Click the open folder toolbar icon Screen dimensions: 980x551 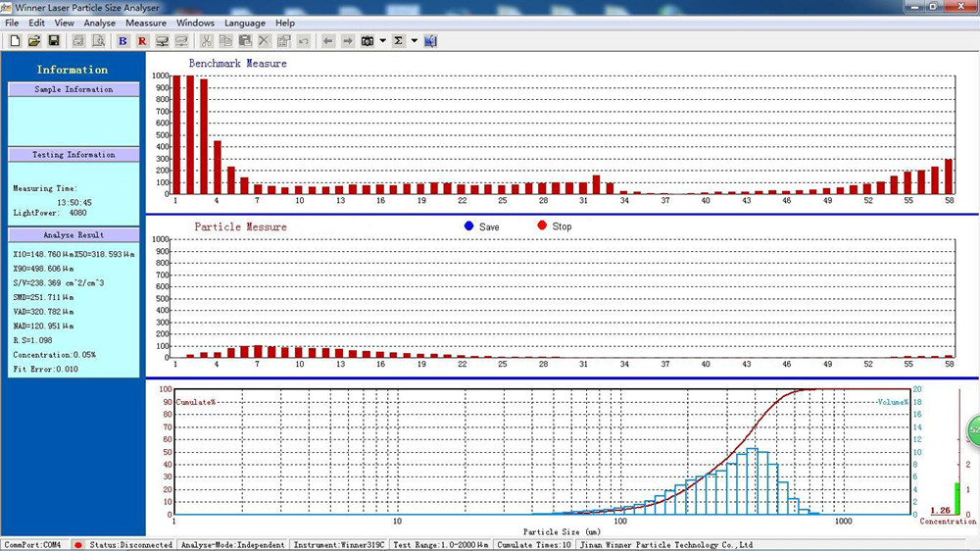(x=34, y=41)
